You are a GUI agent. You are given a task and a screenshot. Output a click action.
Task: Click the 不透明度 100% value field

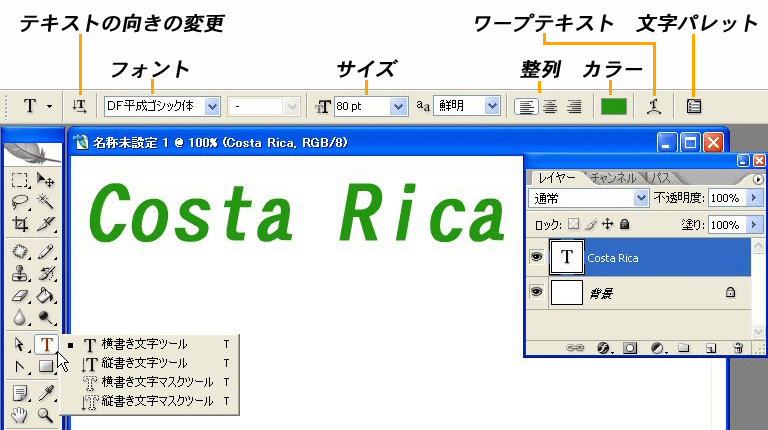tap(727, 198)
